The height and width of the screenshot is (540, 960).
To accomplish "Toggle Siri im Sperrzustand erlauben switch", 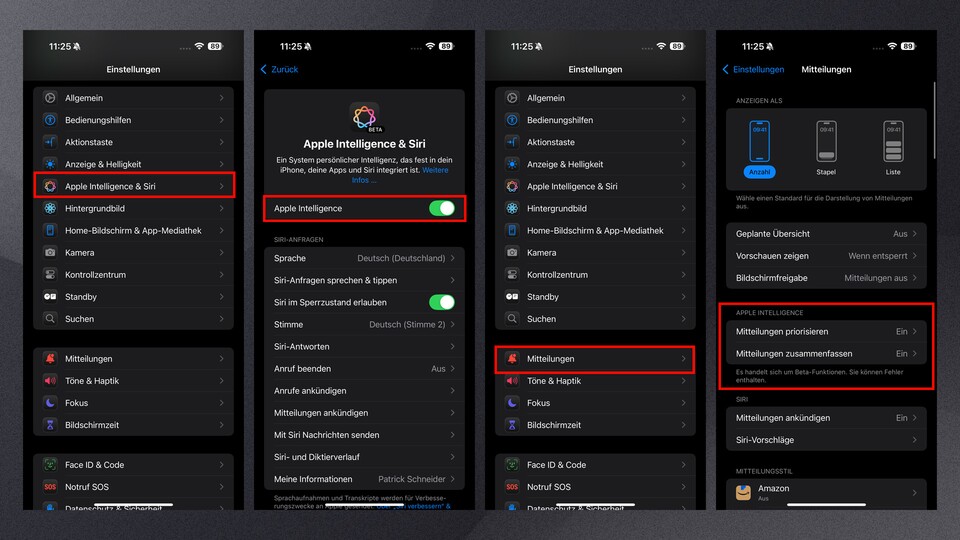I will (442, 302).
